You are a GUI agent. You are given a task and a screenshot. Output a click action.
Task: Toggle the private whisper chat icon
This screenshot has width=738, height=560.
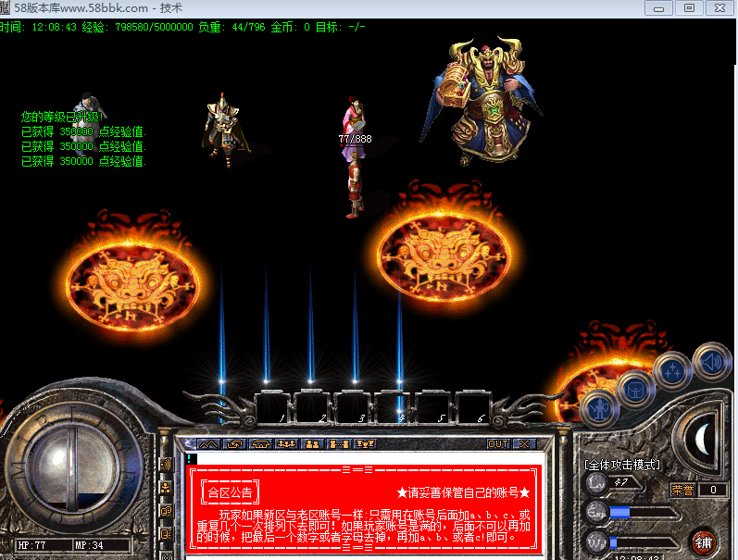click(166, 512)
